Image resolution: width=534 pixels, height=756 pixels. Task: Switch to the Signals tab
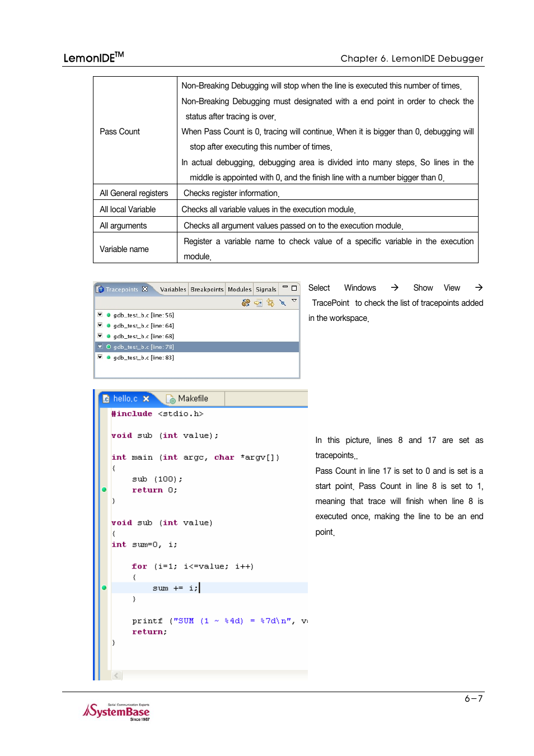tap(266, 290)
